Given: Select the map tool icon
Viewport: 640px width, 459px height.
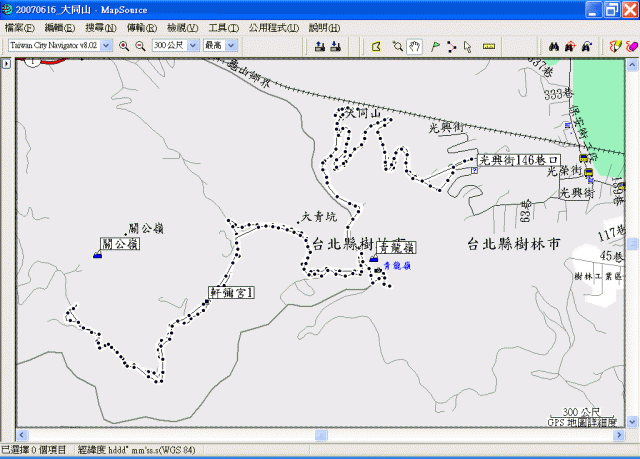Looking at the screenshot, I should [376, 46].
